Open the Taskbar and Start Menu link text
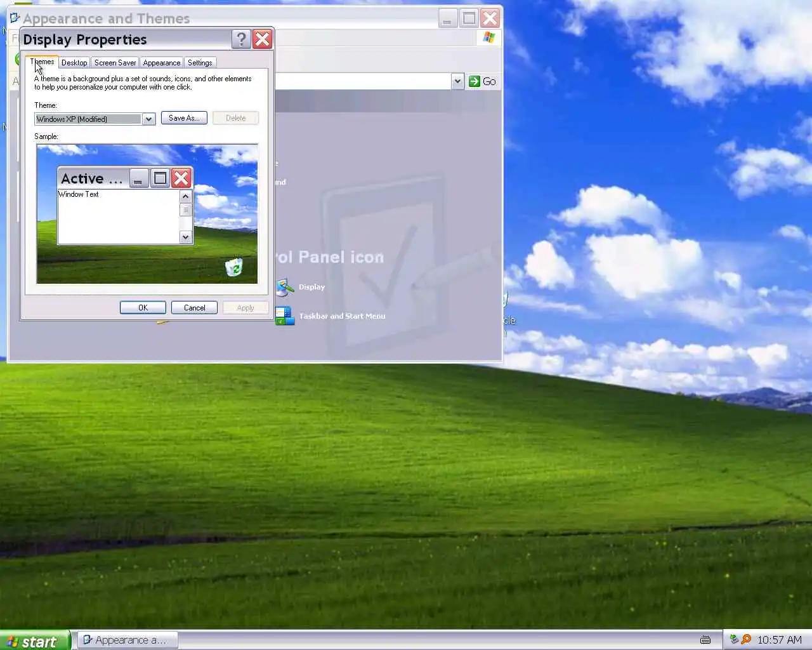The height and width of the screenshot is (650, 812). (x=342, y=316)
